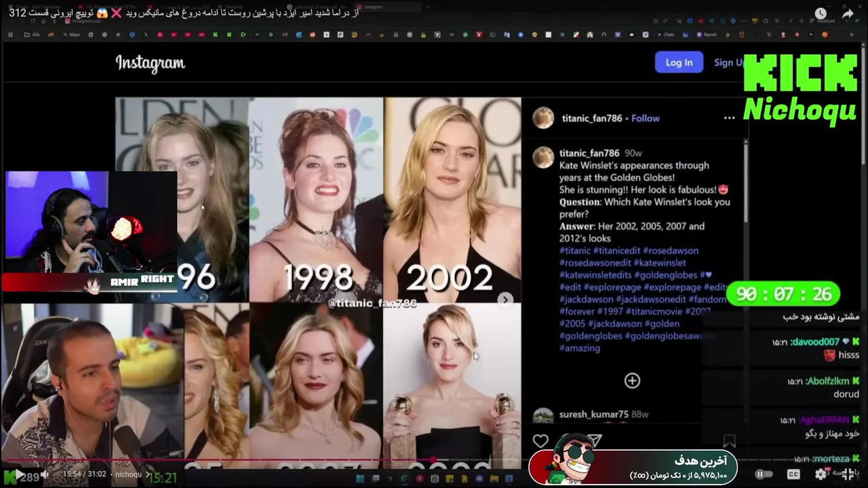This screenshot has width=868, height=488.
Task: Click the Instagram caption scrollbar
Action: tap(746, 180)
